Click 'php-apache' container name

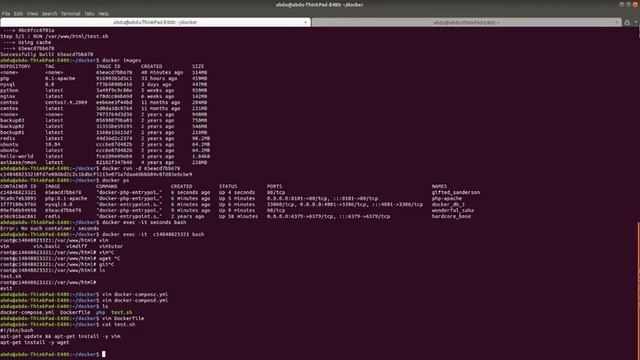pos(447,198)
